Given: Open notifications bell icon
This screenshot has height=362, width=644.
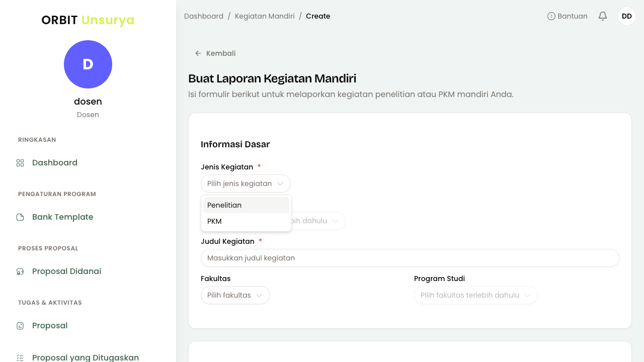Looking at the screenshot, I should [603, 16].
